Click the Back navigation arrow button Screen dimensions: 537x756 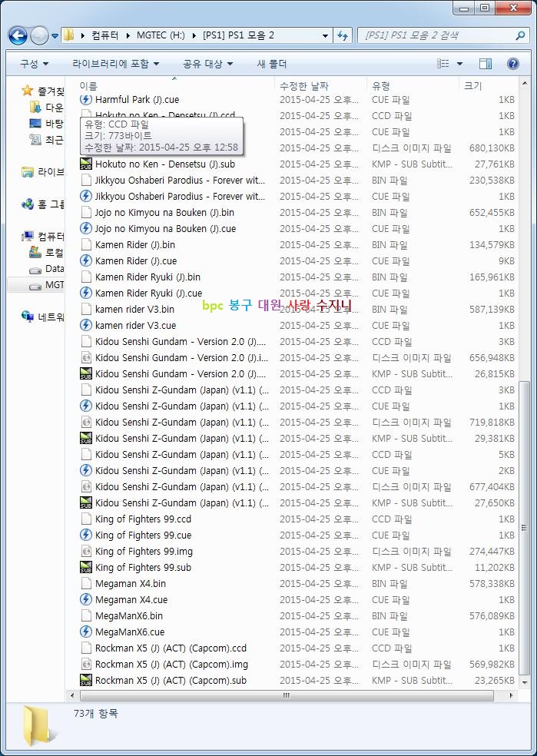point(18,35)
